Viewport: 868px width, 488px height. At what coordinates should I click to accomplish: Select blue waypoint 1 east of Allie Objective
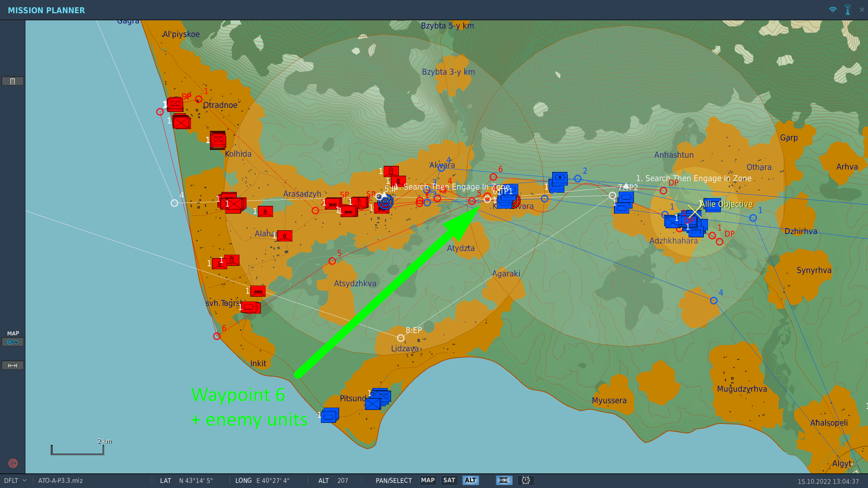click(753, 218)
